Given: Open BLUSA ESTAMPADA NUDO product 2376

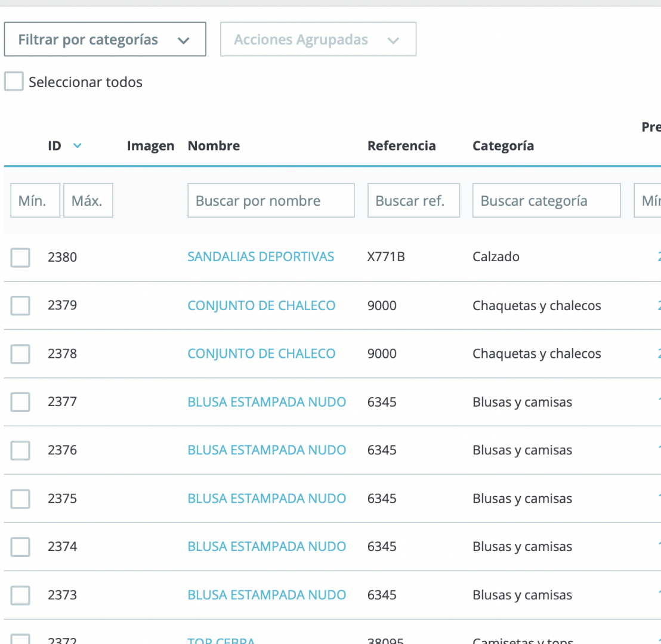Looking at the screenshot, I should tap(267, 450).
